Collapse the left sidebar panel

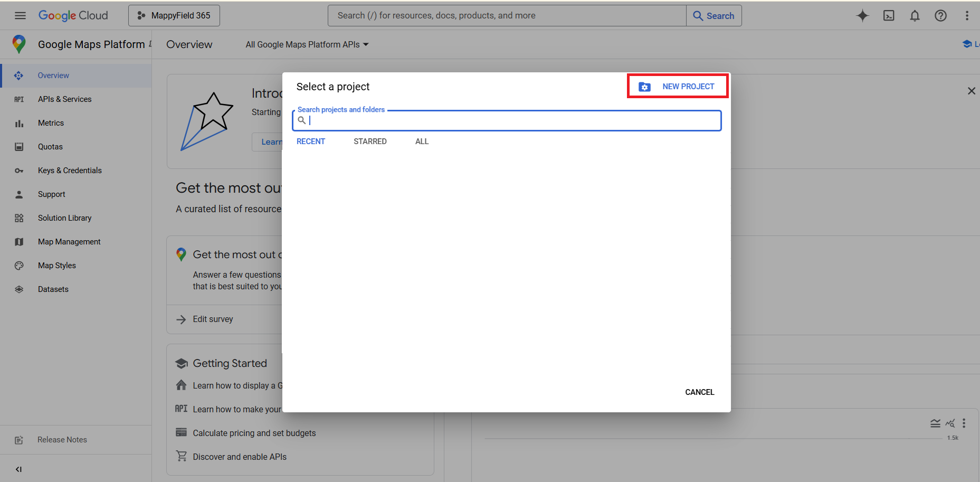[x=19, y=469]
